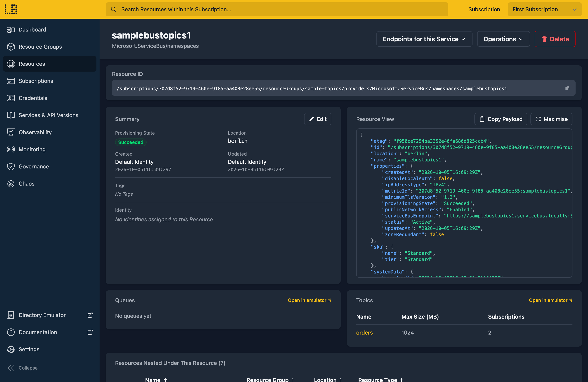Image resolution: width=588 pixels, height=382 pixels.
Task: Click the Succeeded provisioning state badge
Action: click(x=131, y=142)
